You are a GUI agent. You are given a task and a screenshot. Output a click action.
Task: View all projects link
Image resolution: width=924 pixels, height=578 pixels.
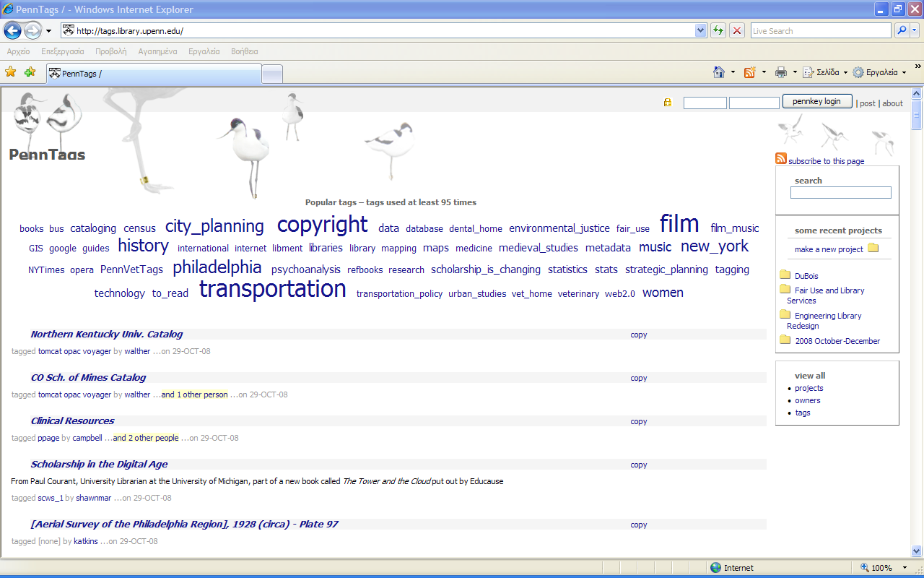(x=809, y=388)
